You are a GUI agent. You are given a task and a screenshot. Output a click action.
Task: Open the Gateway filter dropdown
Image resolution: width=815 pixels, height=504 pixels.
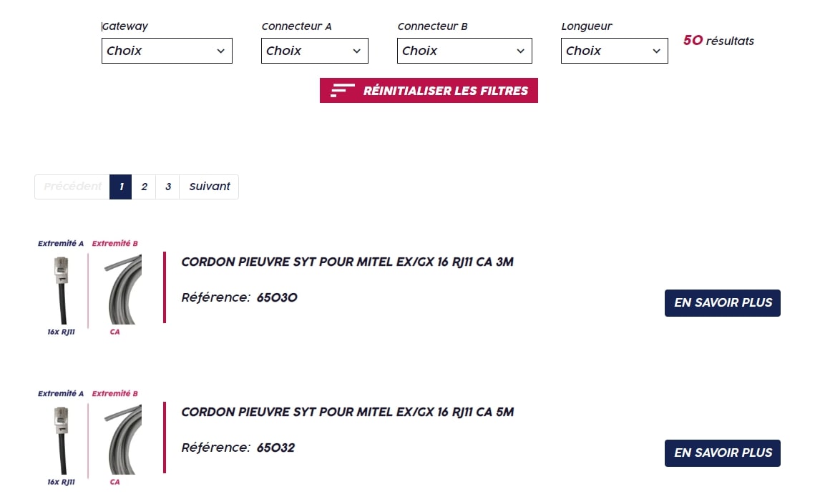(167, 51)
